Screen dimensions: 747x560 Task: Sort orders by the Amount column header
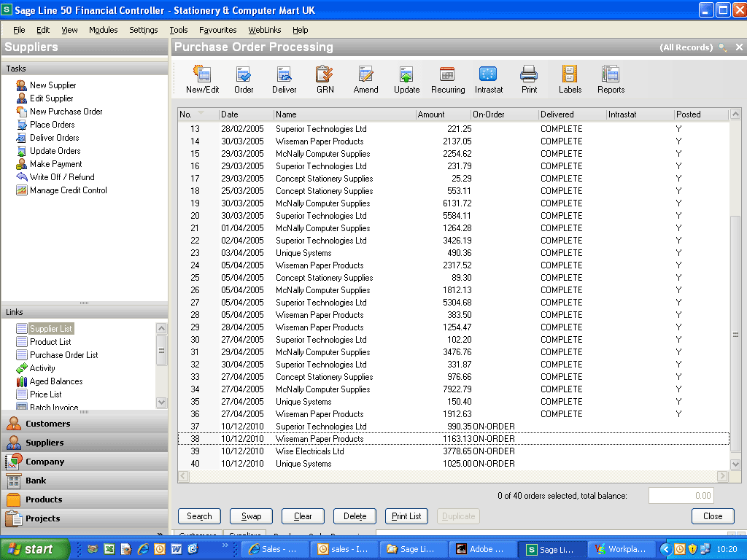point(443,114)
